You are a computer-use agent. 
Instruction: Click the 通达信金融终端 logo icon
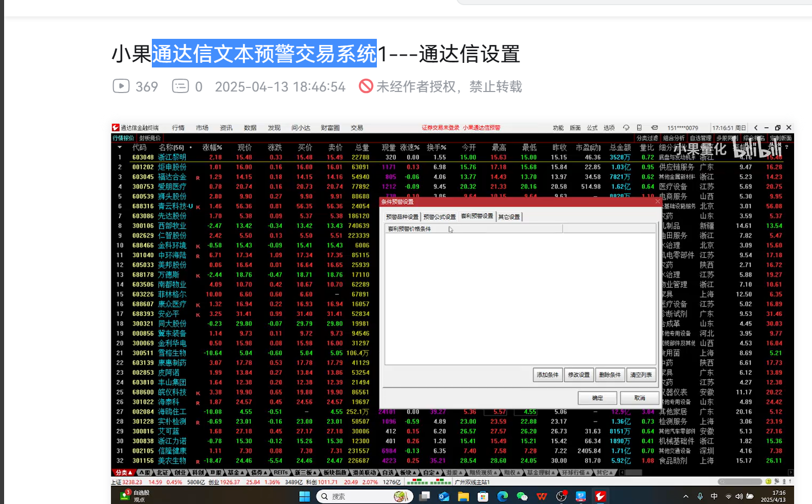116,128
